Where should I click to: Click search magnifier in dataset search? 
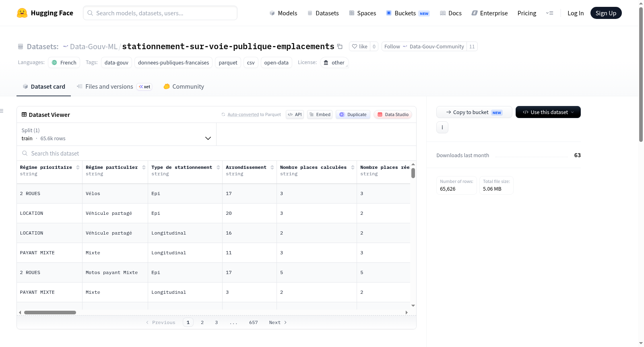(x=25, y=154)
